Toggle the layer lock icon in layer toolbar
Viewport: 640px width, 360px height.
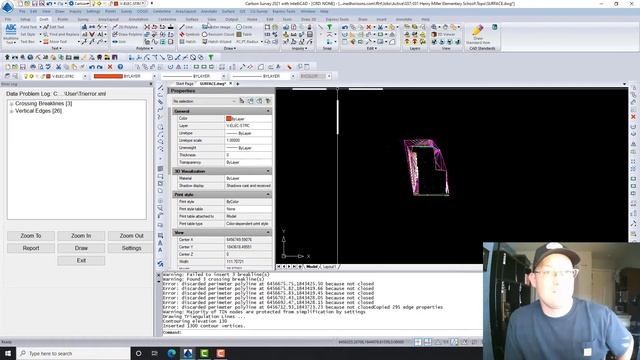pyautogui.click(x=42, y=76)
